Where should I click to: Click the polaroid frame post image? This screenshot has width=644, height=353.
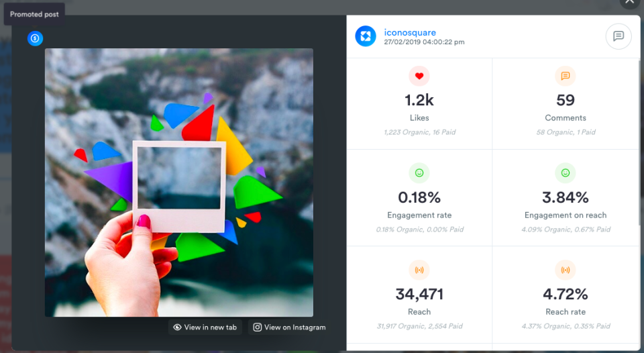[179, 182]
